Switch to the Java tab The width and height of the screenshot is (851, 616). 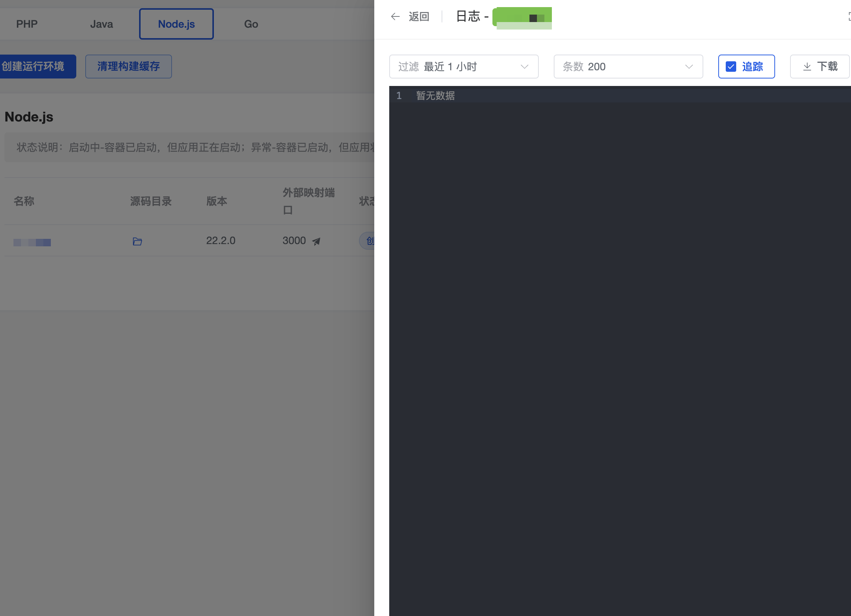tap(101, 24)
